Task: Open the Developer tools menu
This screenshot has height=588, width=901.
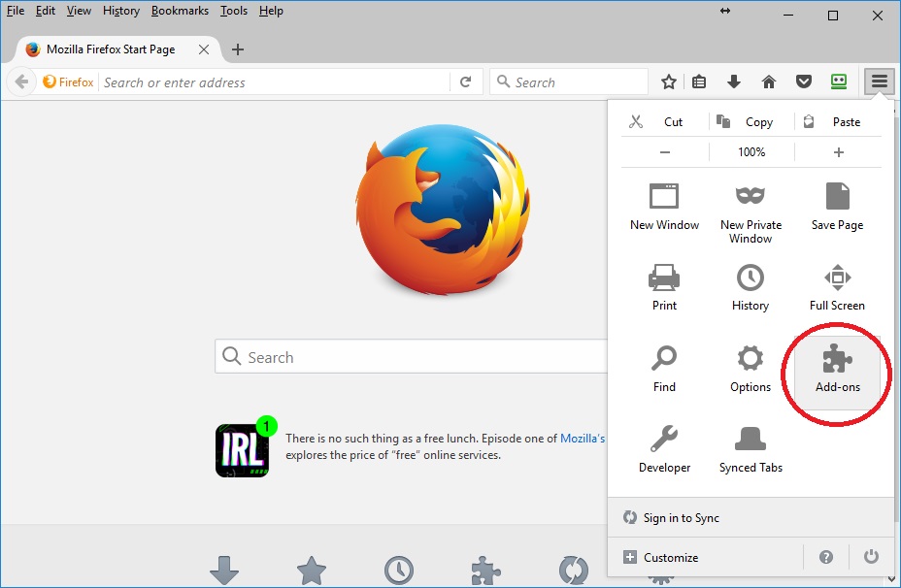Action: [x=664, y=449]
